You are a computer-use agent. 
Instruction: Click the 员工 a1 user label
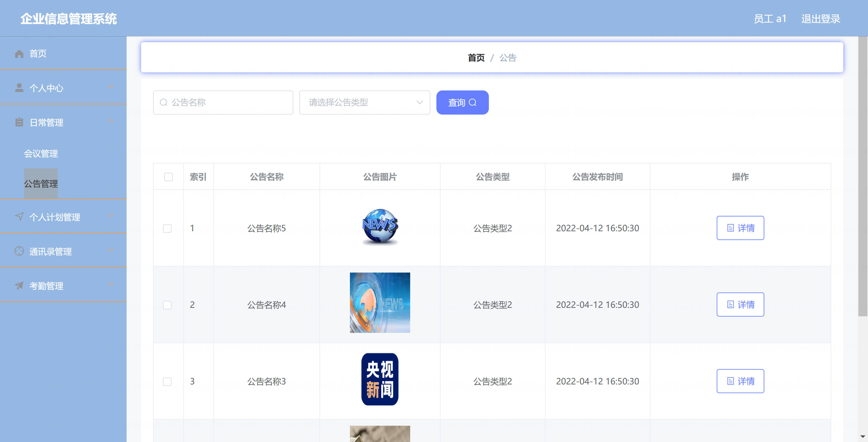click(x=770, y=19)
